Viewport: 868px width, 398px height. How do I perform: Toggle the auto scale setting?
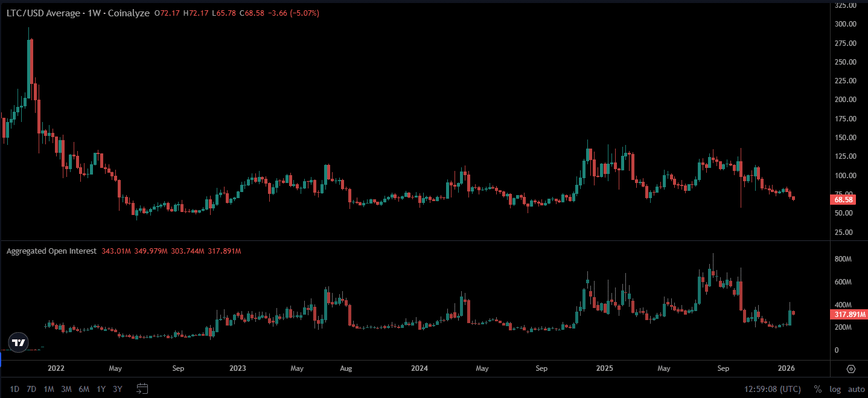(x=855, y=390)
